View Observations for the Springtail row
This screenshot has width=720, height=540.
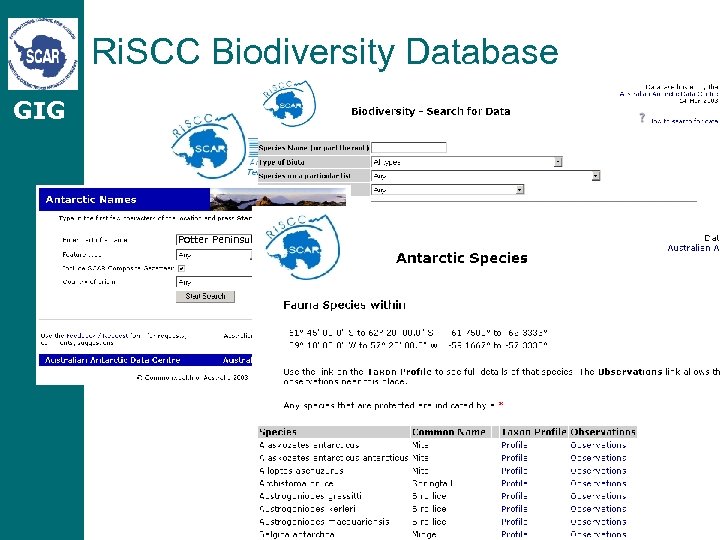[x=598, y=484]
